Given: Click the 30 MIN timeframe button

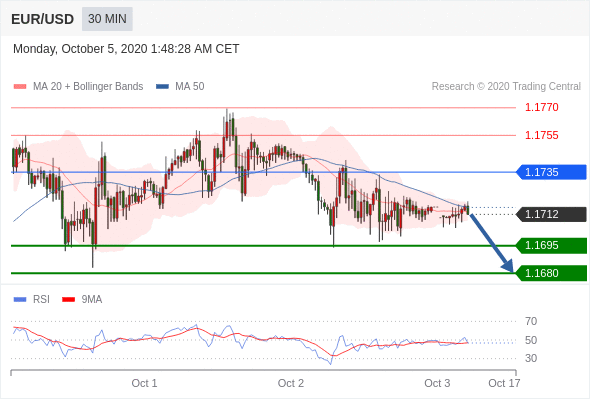Looking at the screenshot, I should pyautogui.click(x=107, y=19).
